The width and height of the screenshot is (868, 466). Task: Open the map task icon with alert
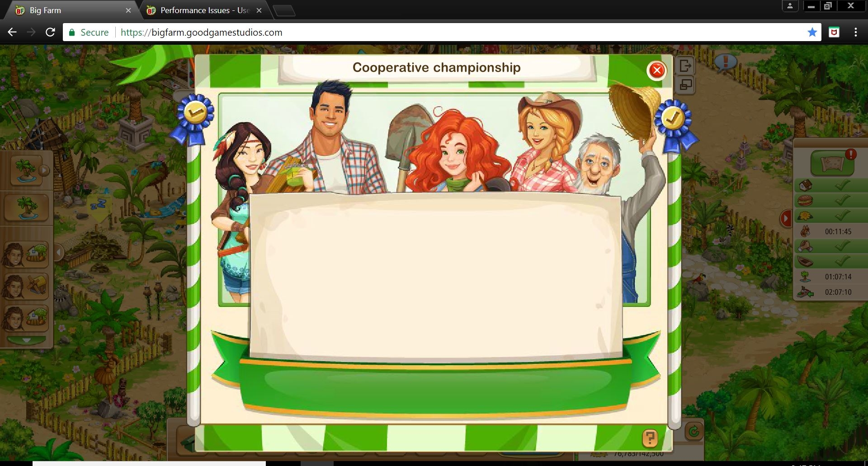[832, 163]
